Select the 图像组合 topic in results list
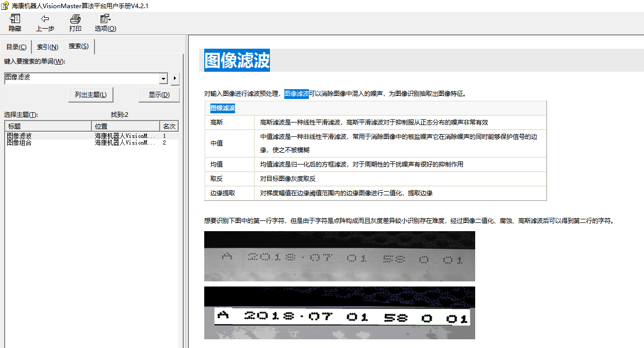Screen dimensions: 644x348 19,143
